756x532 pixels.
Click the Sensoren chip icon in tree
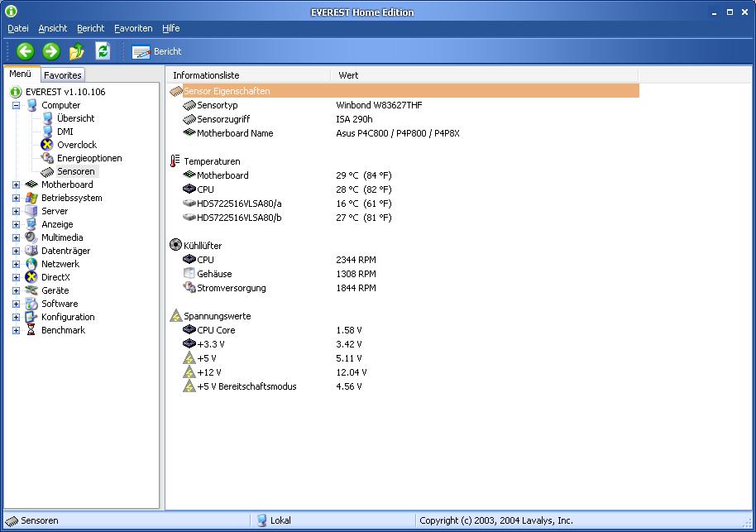[x=47, y=172]
